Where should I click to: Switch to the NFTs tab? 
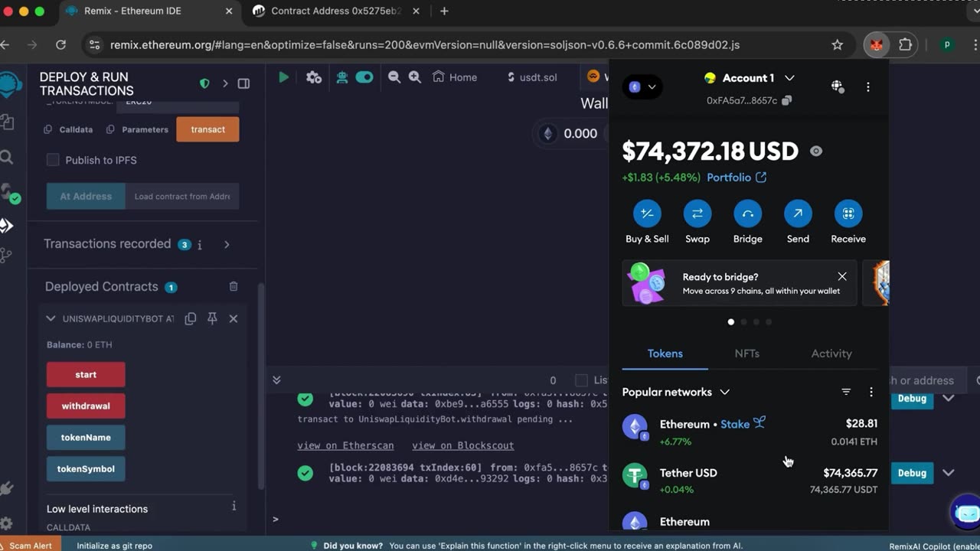[x=747, y=354]
